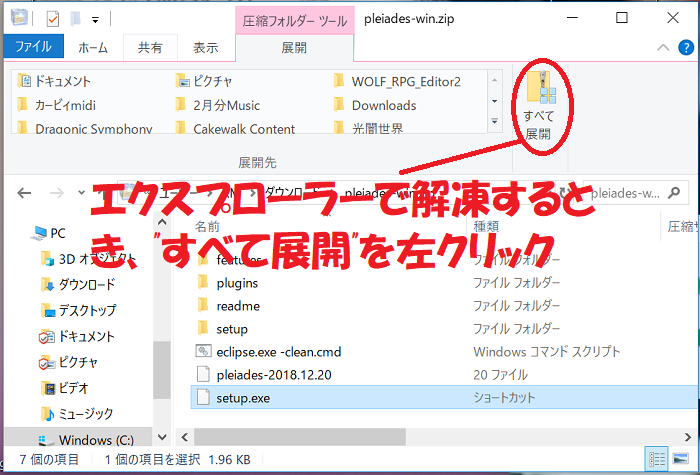Open ビデオ in the navigation pane
The image size is (700, 475).
point(64,388)
